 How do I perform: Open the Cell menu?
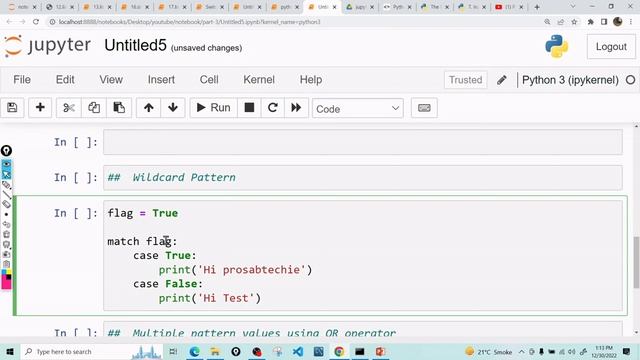click(209, 80)
